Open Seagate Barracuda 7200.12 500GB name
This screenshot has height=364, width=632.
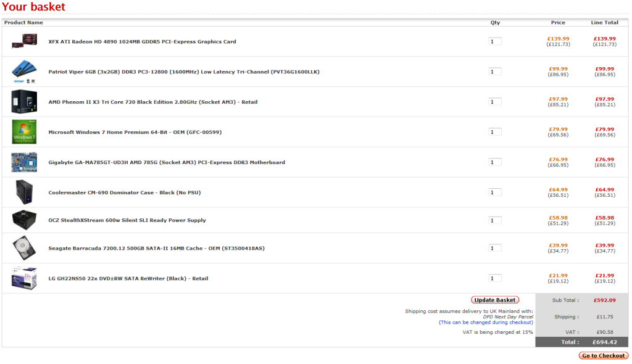(x=156, y=248)
